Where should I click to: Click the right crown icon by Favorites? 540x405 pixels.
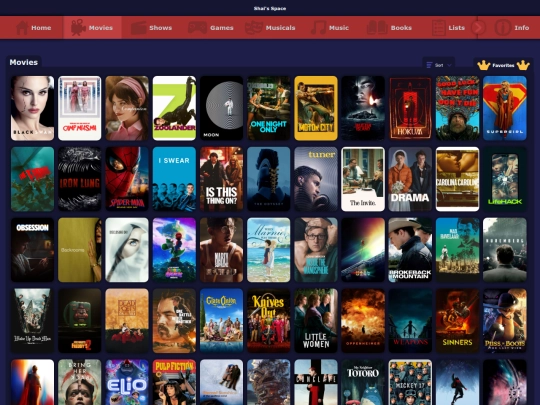(523, 65)
